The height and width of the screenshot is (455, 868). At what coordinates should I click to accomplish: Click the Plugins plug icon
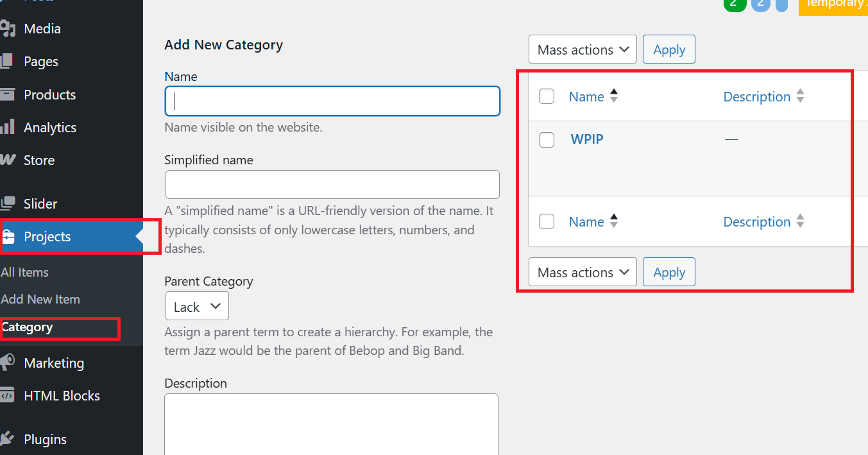(7, 439)
